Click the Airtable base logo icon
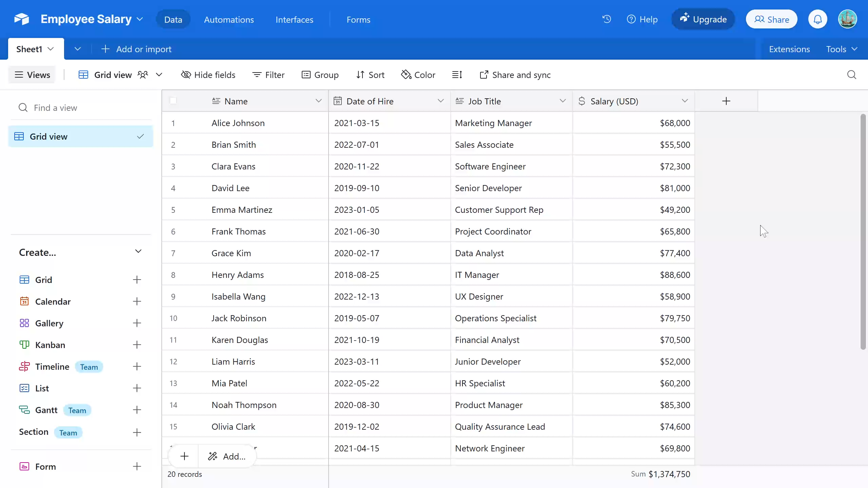 pyautogui.click(x=22, y=19)
